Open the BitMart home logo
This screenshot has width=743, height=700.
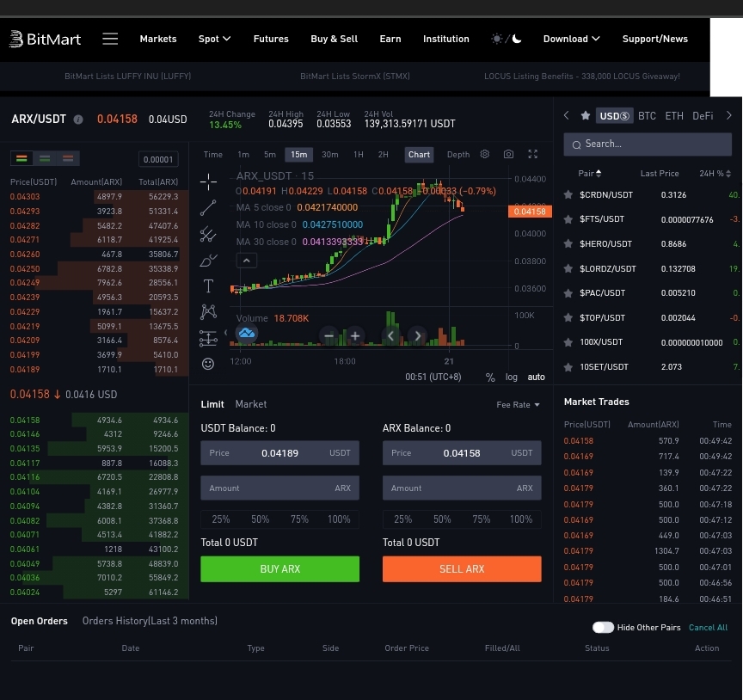(x=45, y=39)
